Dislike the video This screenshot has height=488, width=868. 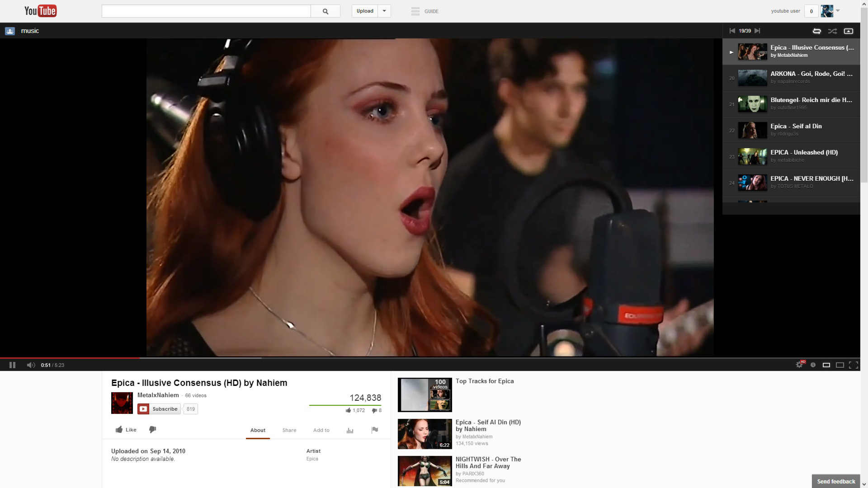coord(152,429)
